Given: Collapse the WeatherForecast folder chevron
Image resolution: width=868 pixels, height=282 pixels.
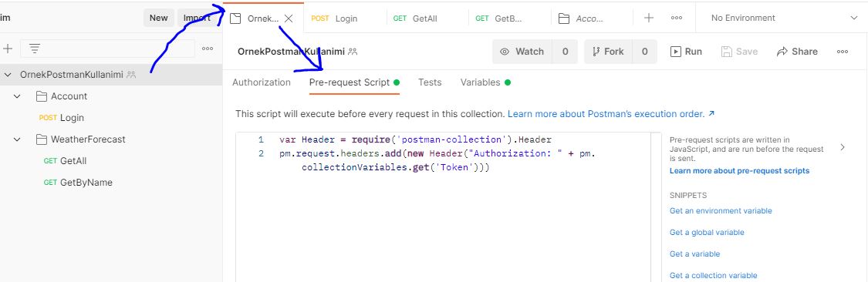Looking at the screenshot, I should coord(17,139).
